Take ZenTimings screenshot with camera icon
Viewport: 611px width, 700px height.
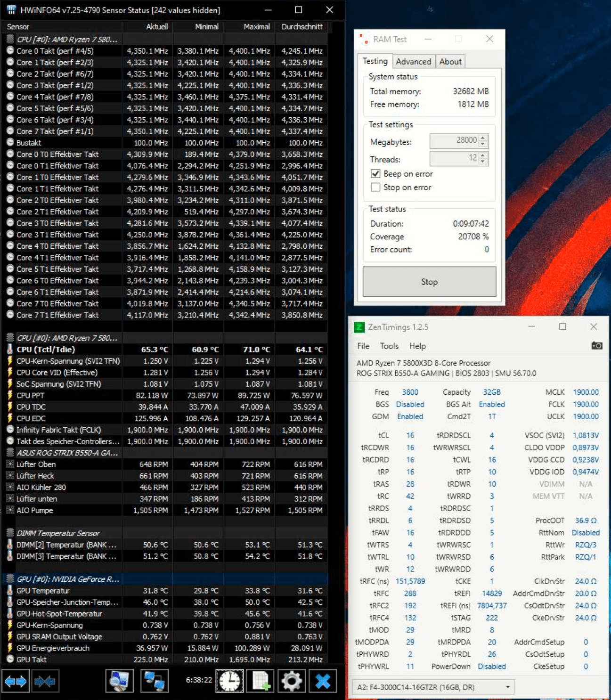[x=596, y=346]
